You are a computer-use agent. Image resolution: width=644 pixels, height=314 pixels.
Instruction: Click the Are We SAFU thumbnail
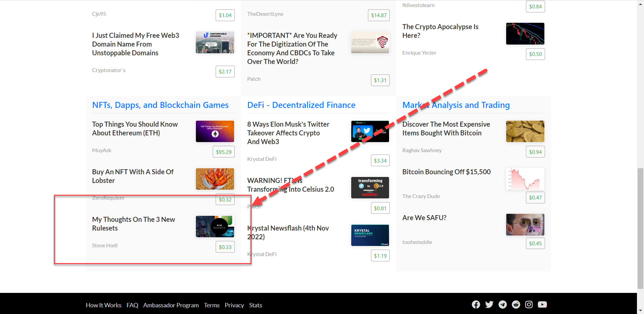click(525, 225)
